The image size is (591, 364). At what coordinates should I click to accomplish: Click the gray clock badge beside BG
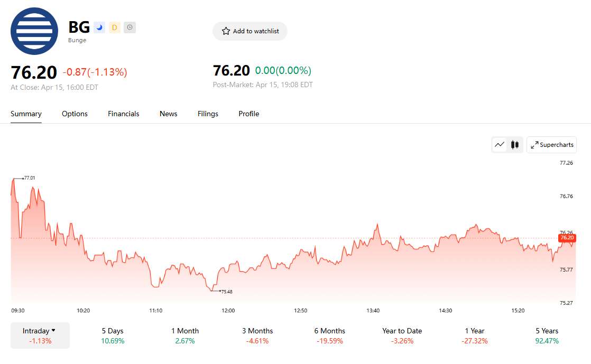[x=130, y=27]
